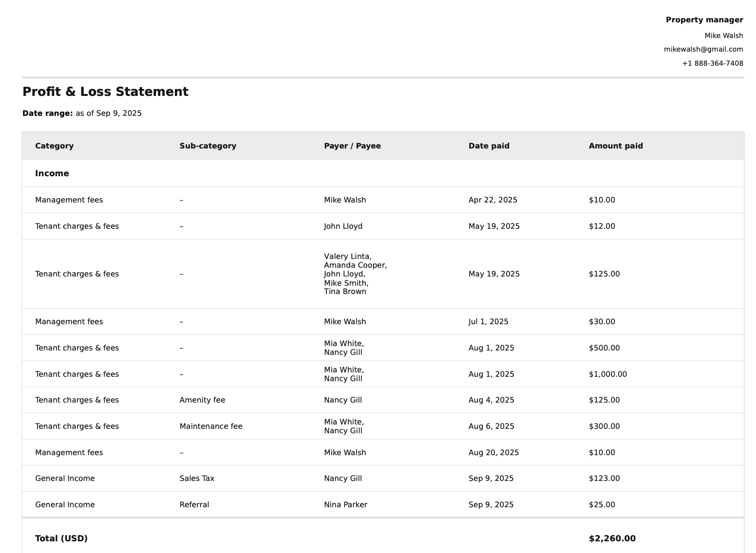Click the Aug 4, 2025 date
Viewport: 756px width, 553px height.
tap(491, 400)
